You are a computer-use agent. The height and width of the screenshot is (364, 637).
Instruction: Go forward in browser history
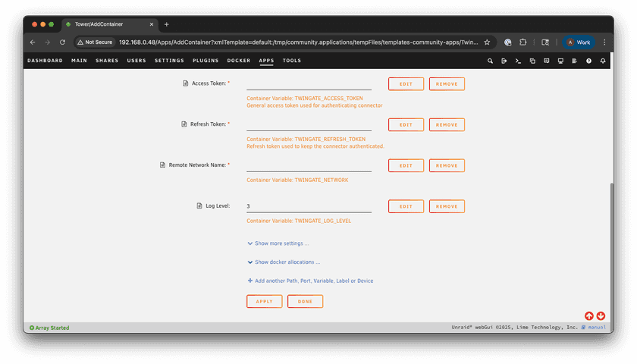pyautogui.click(x=47, y=42)
